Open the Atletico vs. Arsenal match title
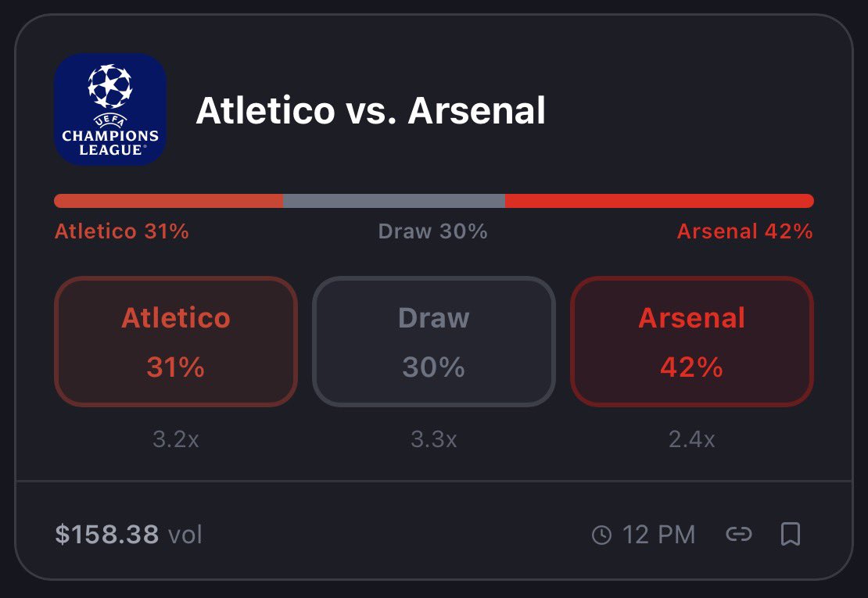Viewport: 868px width, 598px height. [371, 110]
